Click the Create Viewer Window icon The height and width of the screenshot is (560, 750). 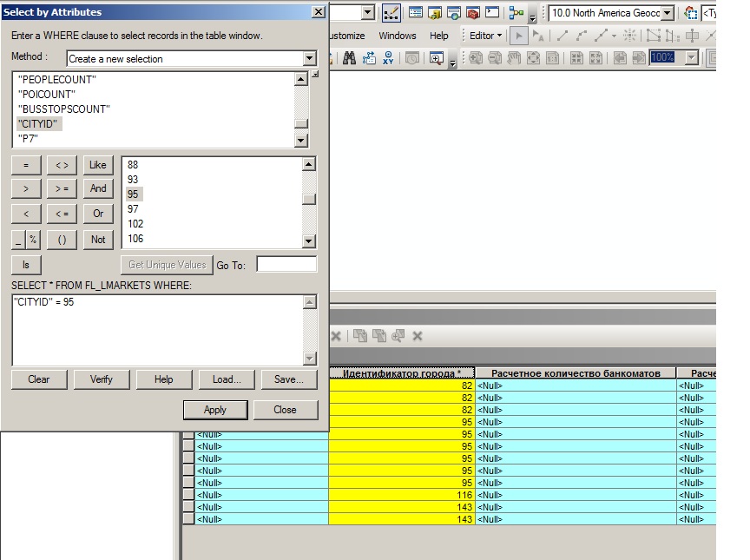point(436,58)
